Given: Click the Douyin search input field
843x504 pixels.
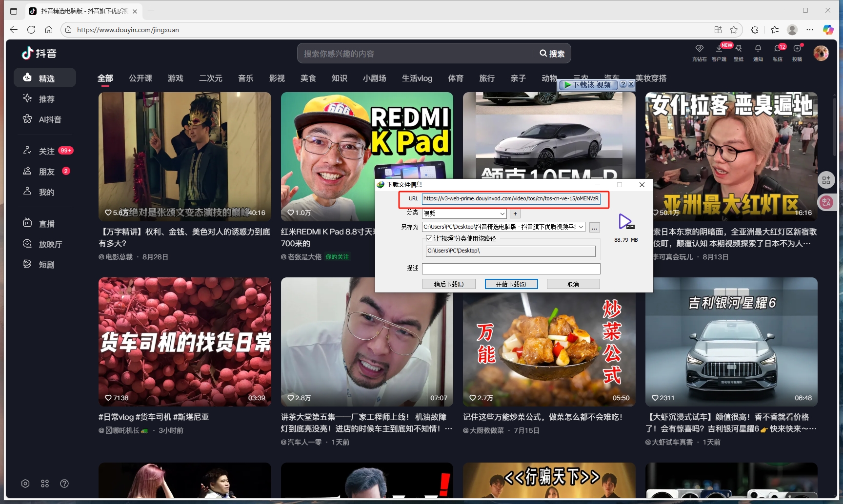Looking at the screenshot, I should tap(415, 54).
